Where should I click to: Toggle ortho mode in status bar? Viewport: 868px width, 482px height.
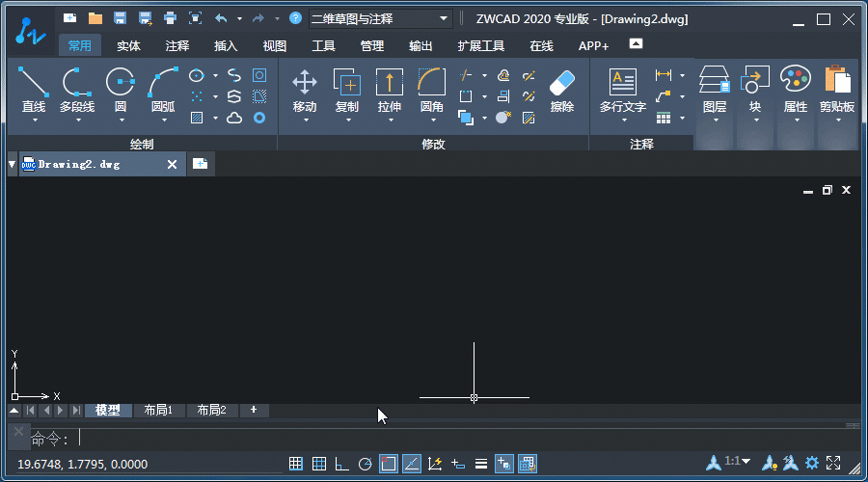click(342, 464)
